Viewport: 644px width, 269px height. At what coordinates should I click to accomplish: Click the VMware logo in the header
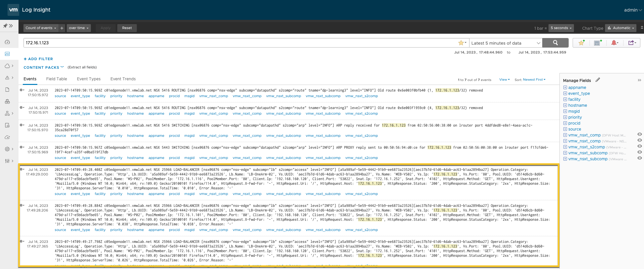(13, 10)
